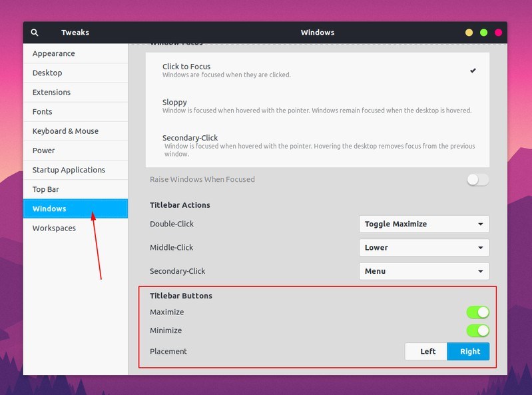532x395 pixels.
Task: Open the Workspaces section
Action: (54, 228)
